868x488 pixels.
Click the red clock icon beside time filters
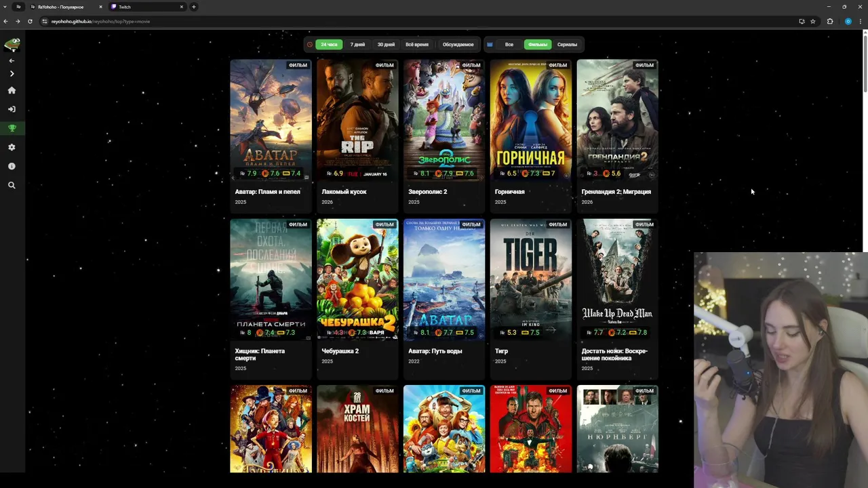click(x=310, y=45)
